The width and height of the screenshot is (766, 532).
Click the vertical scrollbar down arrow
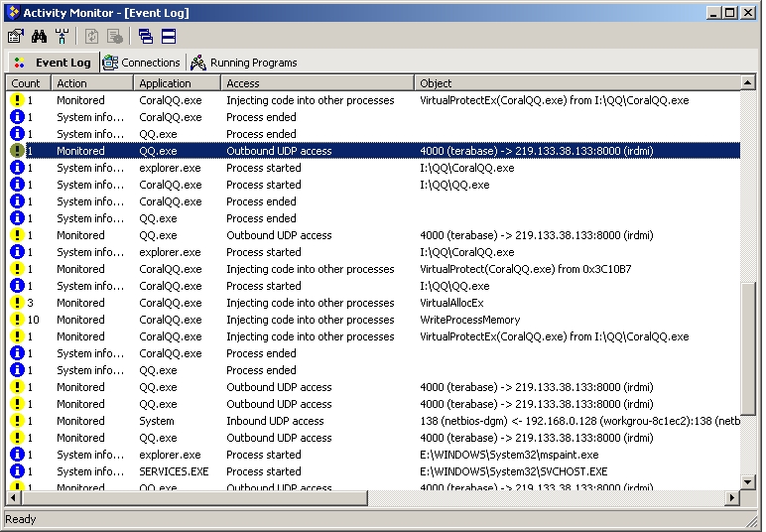[748, 482]
